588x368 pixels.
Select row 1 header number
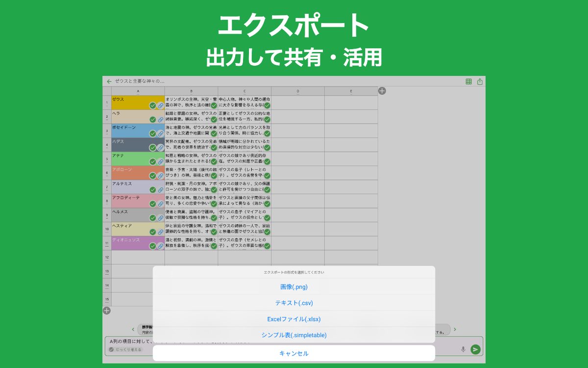(107, 103)
